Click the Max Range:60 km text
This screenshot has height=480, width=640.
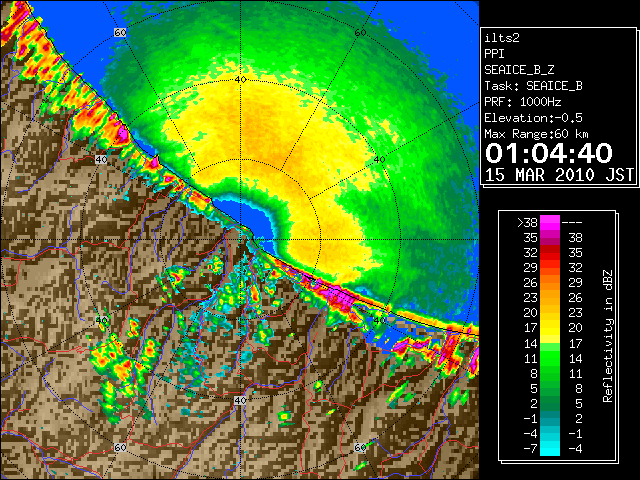(536, 134)
